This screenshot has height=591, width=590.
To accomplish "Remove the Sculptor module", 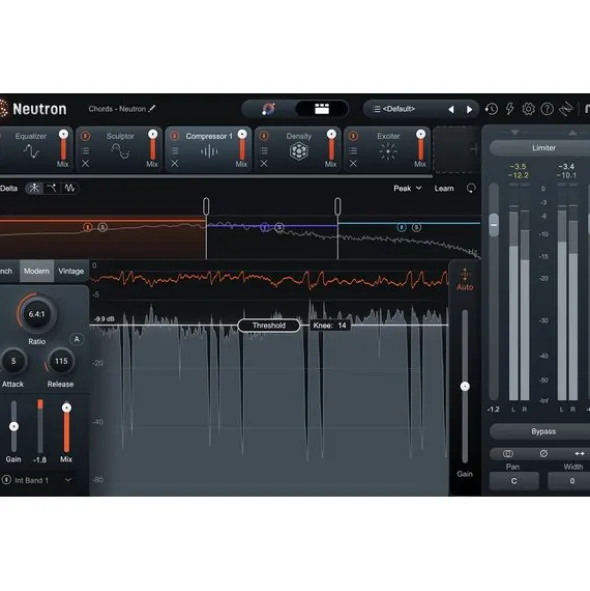I will click(x=86, y=164).
